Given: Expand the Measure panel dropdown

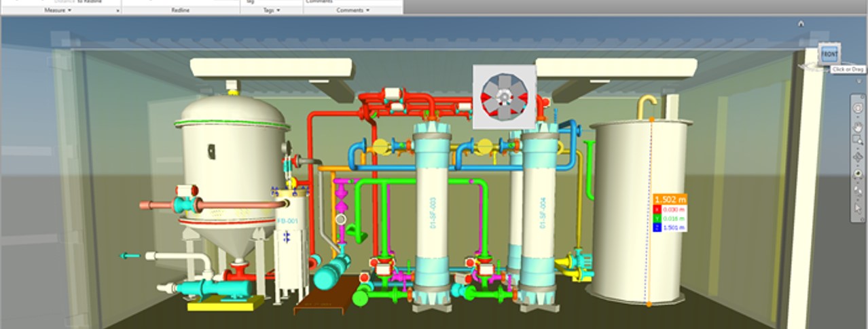Looking at the screenshot, I should point(58,10).
